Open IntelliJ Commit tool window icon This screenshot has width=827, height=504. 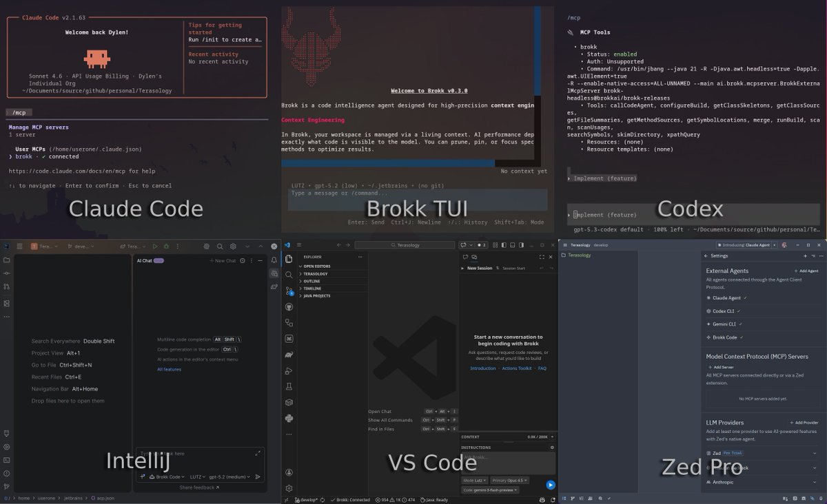click(x=6, y=273)
